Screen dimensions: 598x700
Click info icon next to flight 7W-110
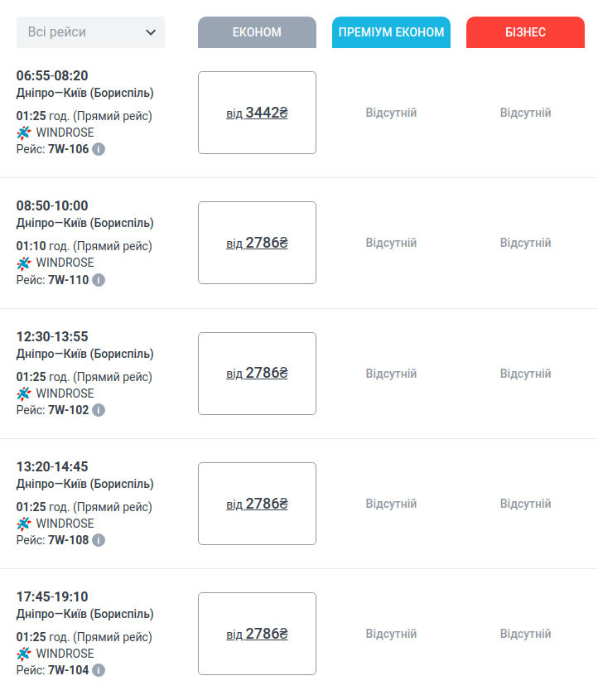pos(99,280)
